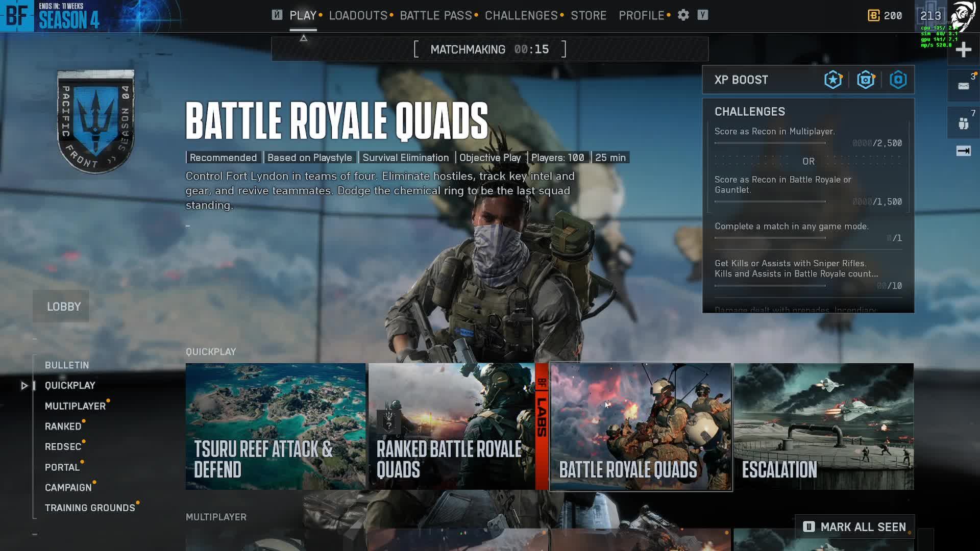Click the "Recommended" tag
980x551 pixels.
(223, 158)
